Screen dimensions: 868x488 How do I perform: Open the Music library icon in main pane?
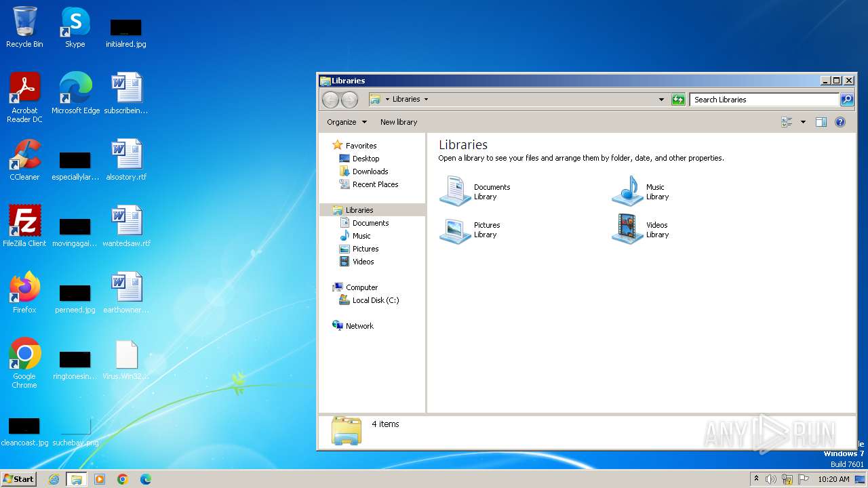point(627,190)
